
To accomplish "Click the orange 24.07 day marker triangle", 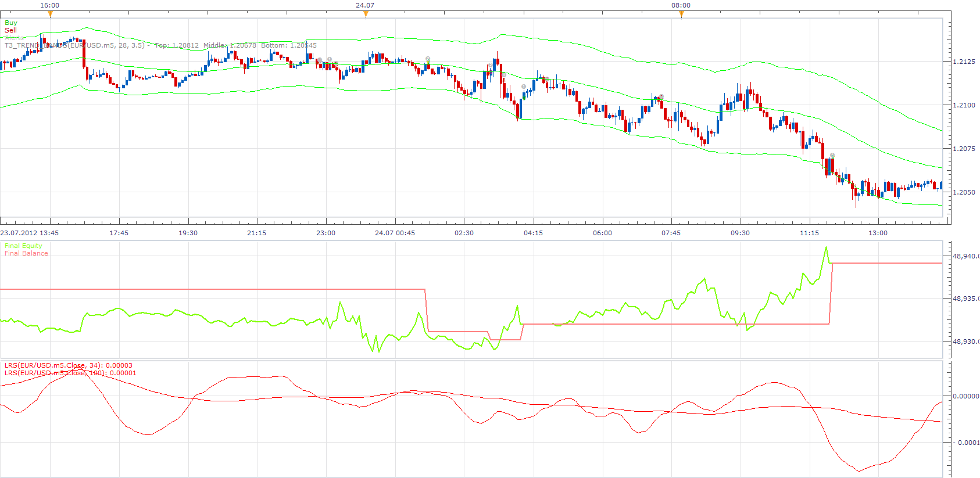I will [366, 14].
